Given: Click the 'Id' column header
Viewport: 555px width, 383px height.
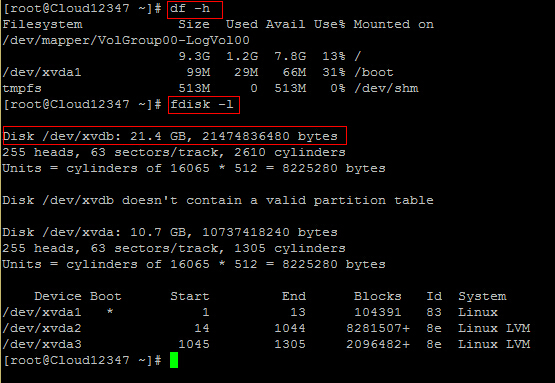Looking at the screenshot, I should [434, 296].
